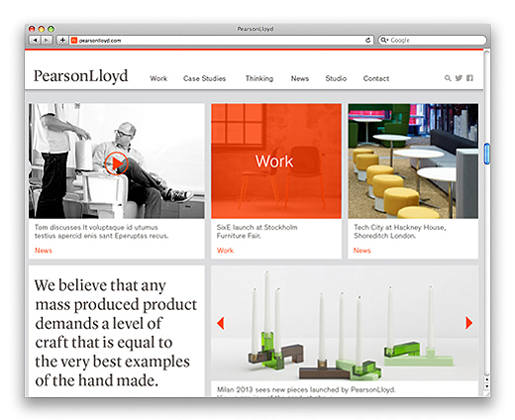Focus the Google search field
Image resolution: width=515 pixels, height=420 pixels.
[433, 41]
